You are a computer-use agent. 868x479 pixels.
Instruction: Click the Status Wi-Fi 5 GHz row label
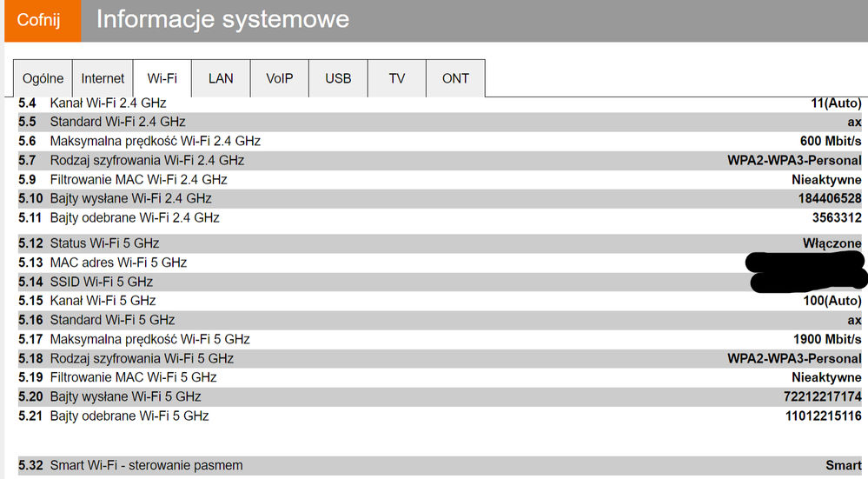[104, 243]
